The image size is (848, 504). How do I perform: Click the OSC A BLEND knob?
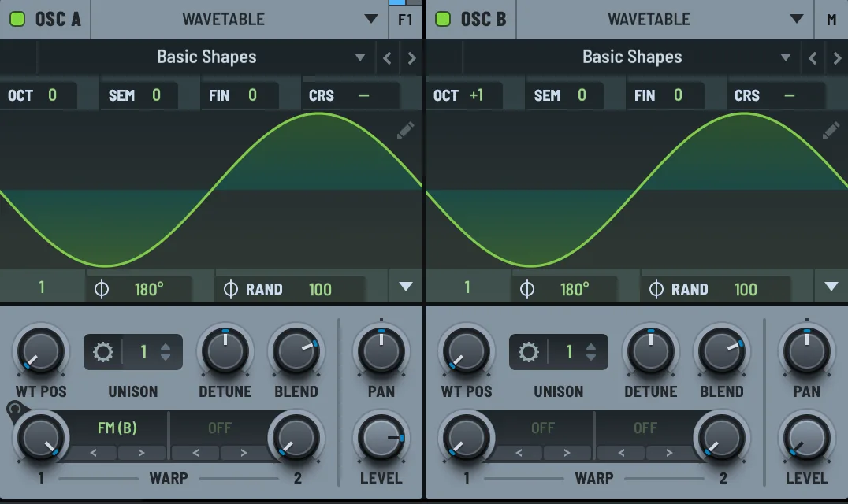click(x=296, y=351)
